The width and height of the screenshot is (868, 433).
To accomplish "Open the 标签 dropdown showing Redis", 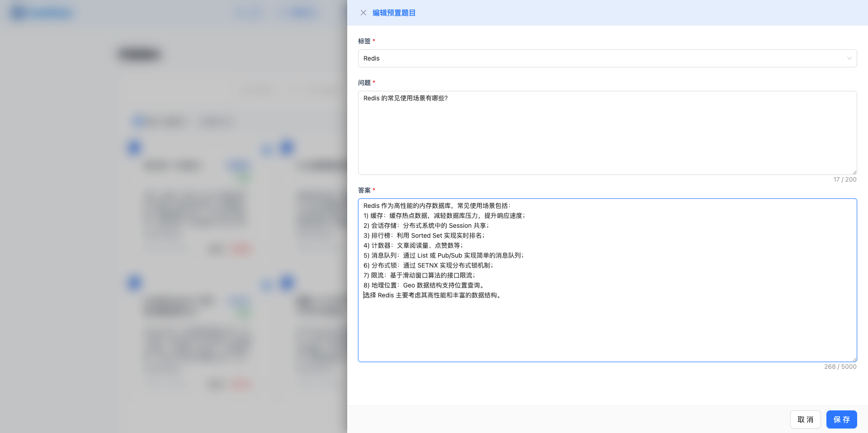I will pos(601,58).
